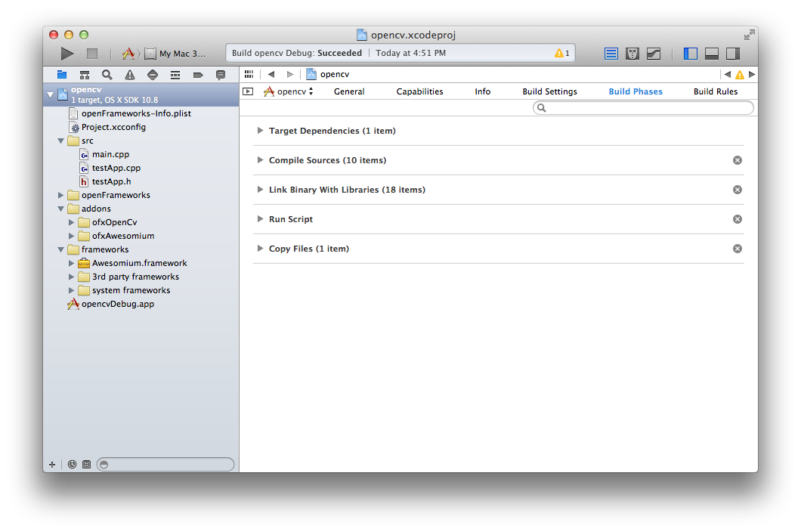Open the opencv scheme selector icon

[x=128, y=53]
